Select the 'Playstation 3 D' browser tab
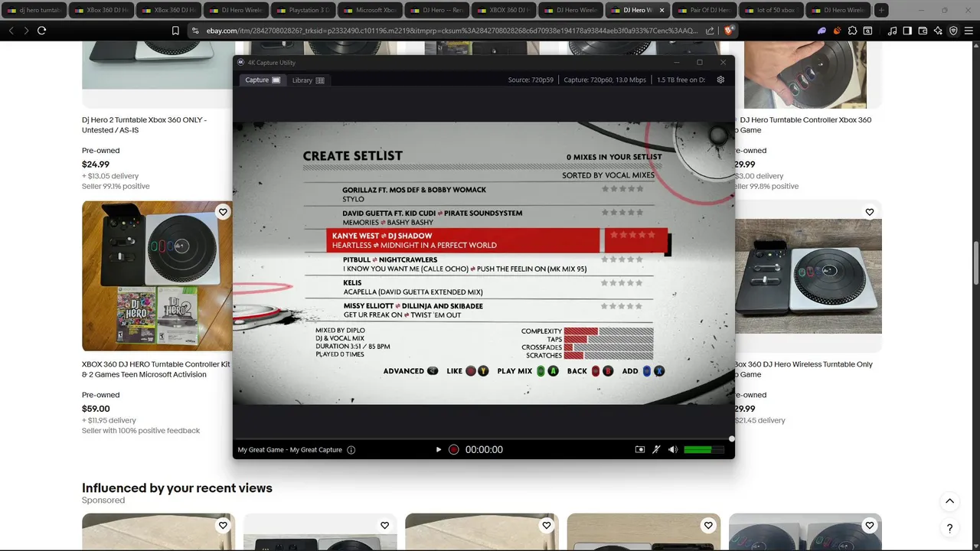 (302, 10)
